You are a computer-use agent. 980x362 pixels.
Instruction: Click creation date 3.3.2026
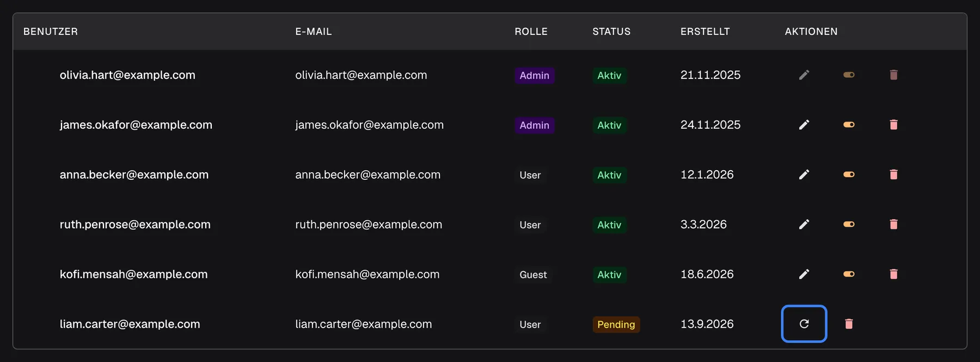coord(703,225)
